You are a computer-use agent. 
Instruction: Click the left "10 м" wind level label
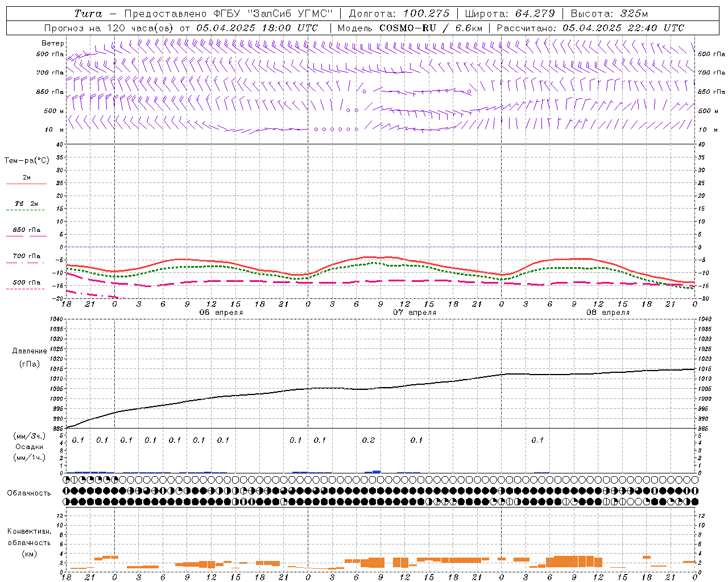[55, 130]
